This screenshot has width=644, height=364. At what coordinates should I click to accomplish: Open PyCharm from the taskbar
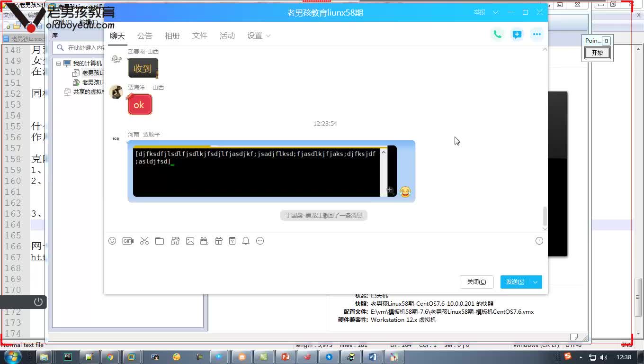click(x=68, y=357)
